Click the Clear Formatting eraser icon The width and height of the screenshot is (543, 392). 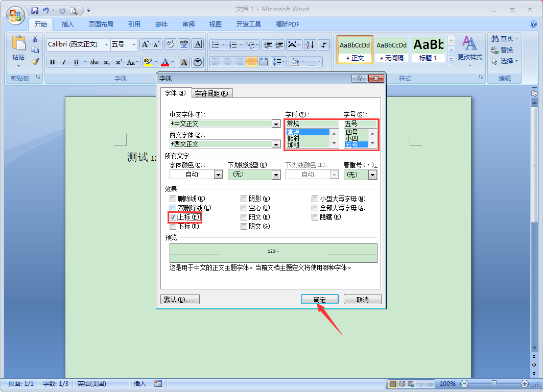click(x=170, y=44)
